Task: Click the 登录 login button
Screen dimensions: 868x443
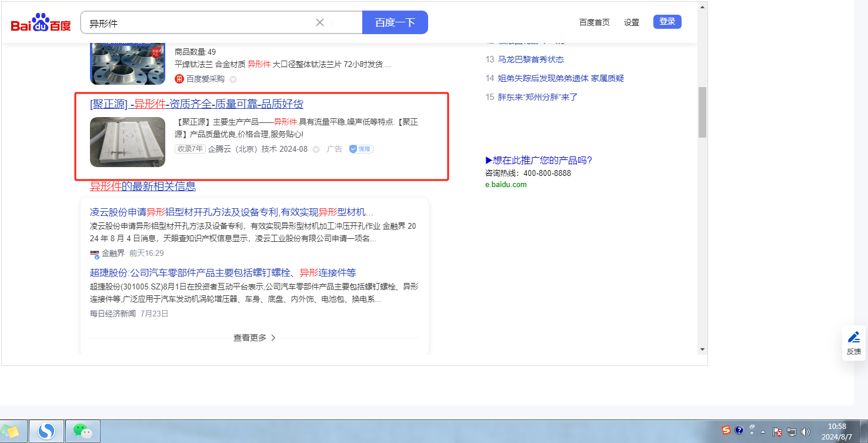Action: [x=667, y=22]
